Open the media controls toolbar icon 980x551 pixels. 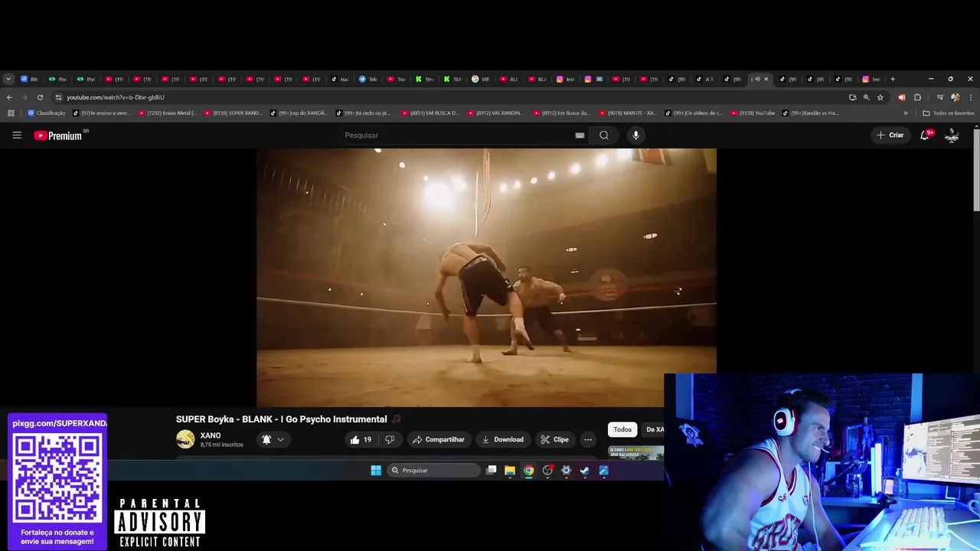pos(940,97)
